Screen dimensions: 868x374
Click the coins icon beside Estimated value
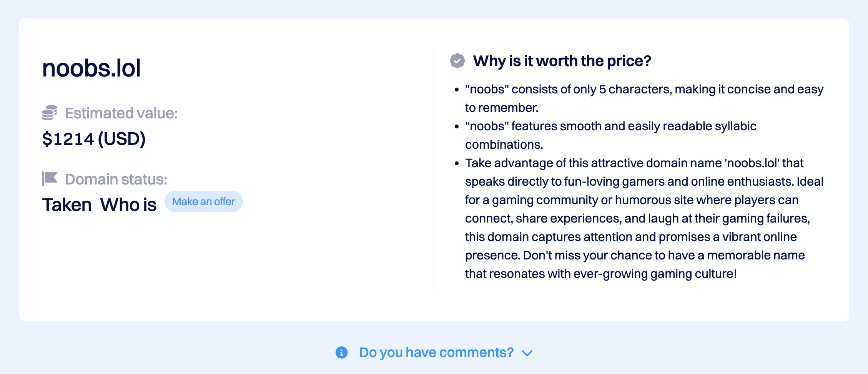(50, 113)
